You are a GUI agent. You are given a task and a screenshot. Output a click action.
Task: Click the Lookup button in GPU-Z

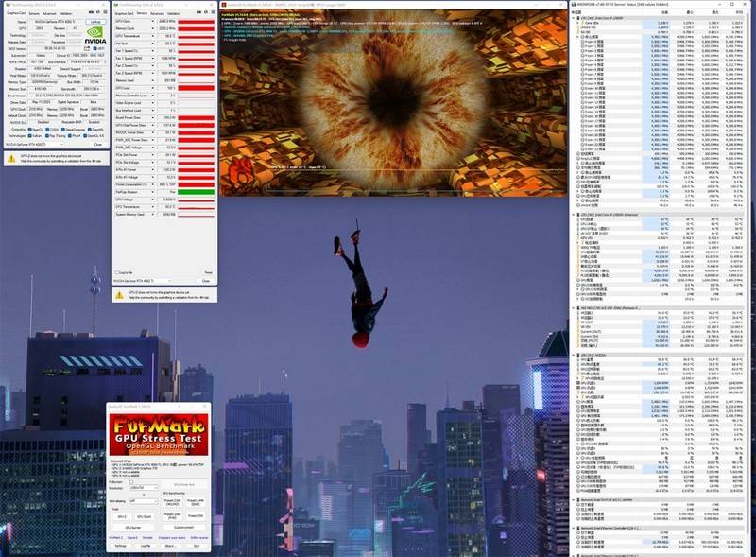point(95,21)
